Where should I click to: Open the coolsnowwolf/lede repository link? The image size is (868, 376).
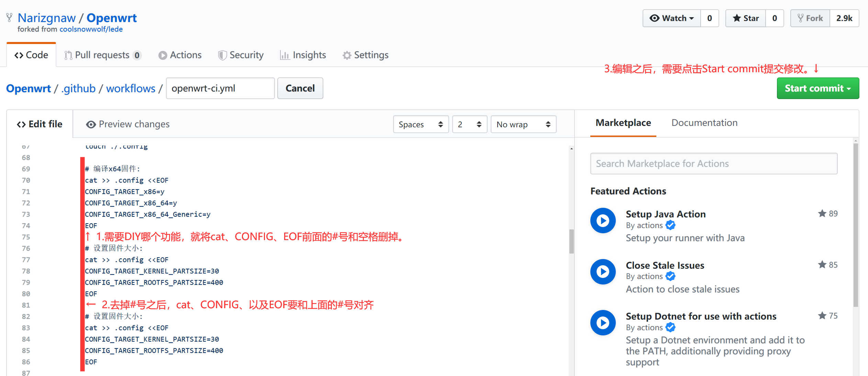click(x=91, y=29)
